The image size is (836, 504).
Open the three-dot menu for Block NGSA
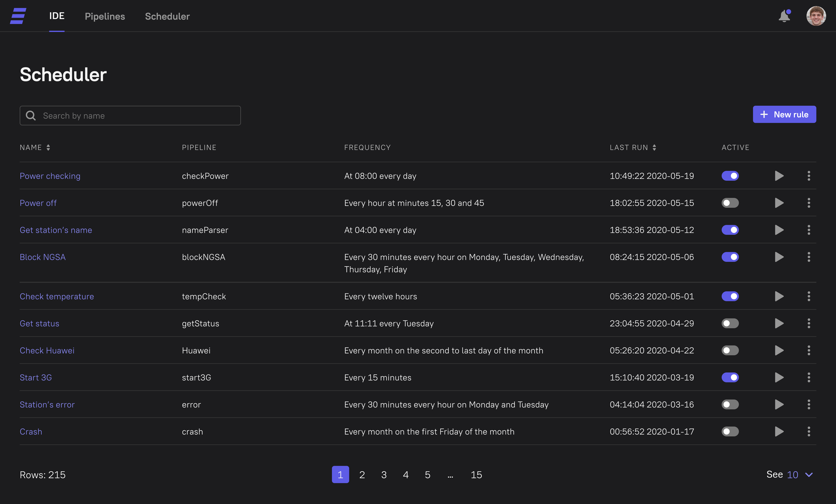tap(809, 257)
